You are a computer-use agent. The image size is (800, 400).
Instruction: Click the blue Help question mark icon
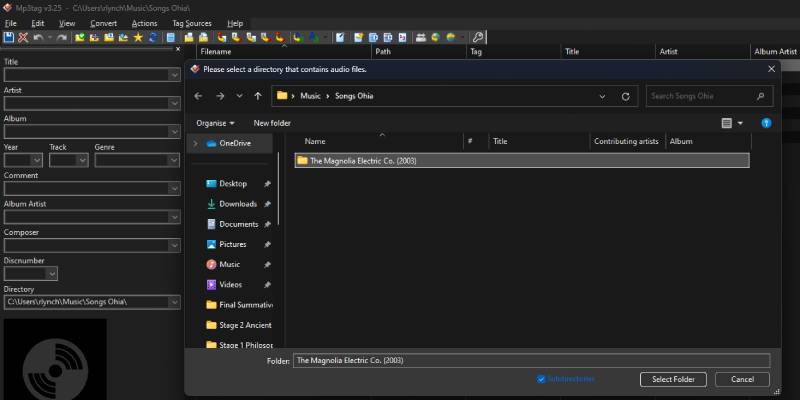[x=766, y=123]
